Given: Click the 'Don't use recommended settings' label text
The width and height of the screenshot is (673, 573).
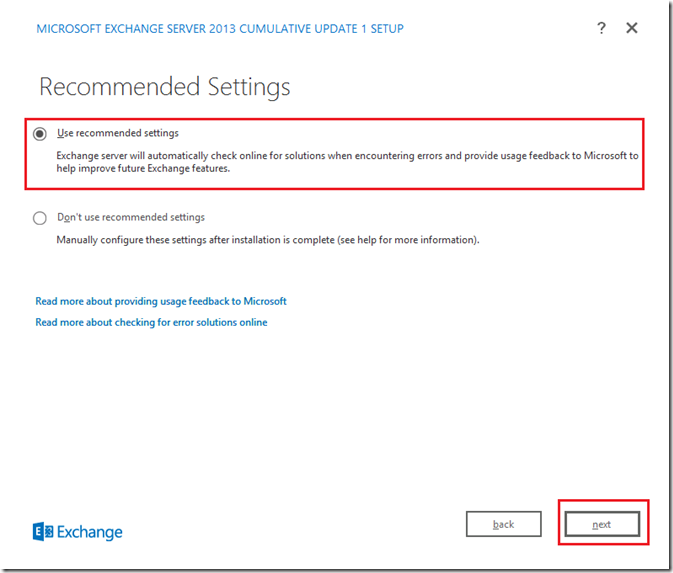Looking at the screenshot, I should [x=131, y=217].
